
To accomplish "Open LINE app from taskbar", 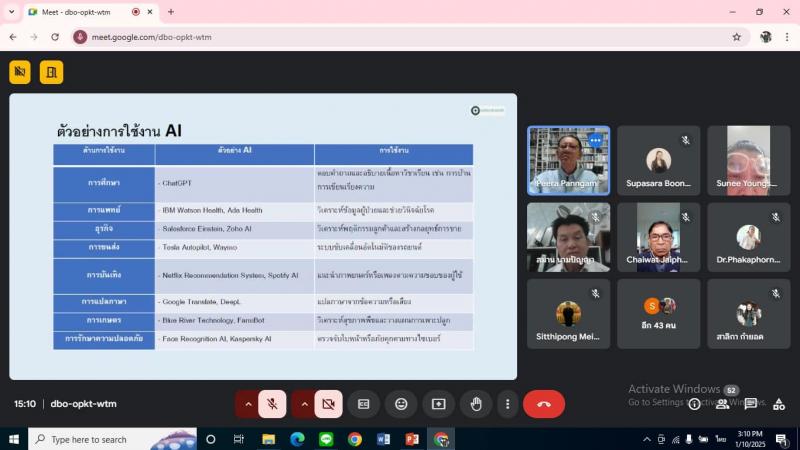I will (x=326, y=439).
